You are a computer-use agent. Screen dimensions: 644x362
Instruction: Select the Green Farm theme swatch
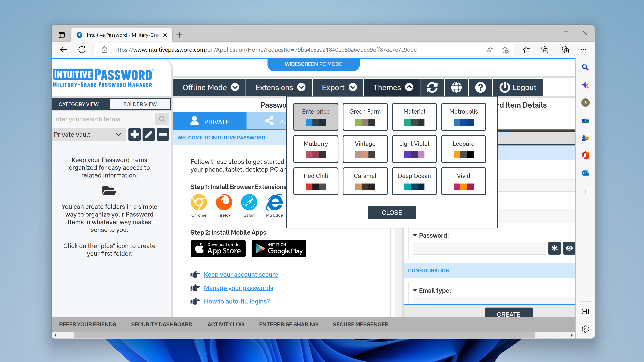pos(365,117)
